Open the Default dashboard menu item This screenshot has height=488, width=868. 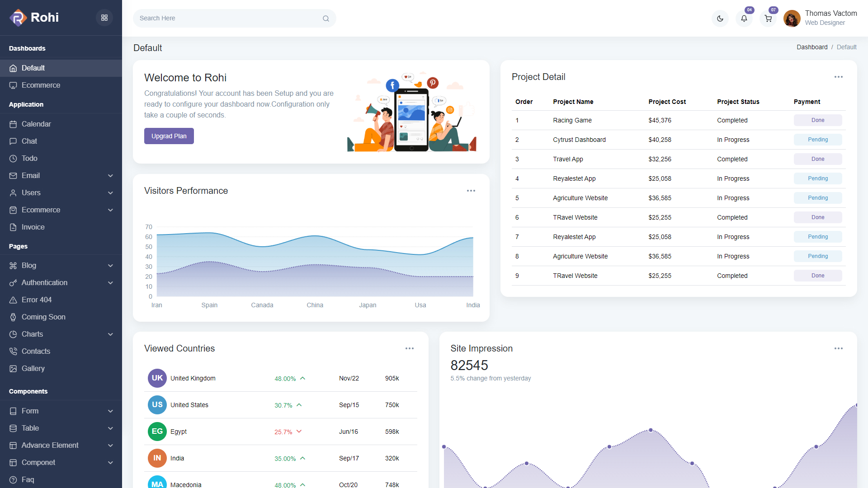[33, 68]
